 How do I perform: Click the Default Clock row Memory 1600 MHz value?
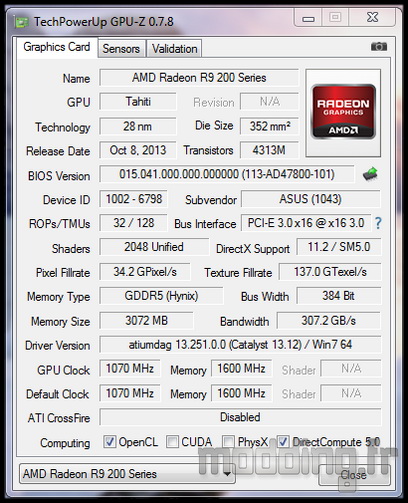[241, 393]
